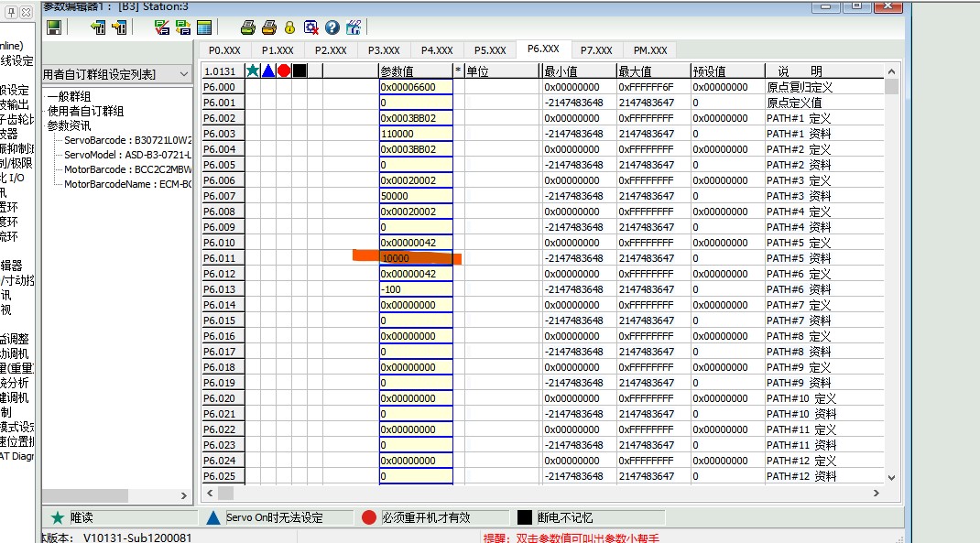Click the blue triangle column header

pos(268,71)
